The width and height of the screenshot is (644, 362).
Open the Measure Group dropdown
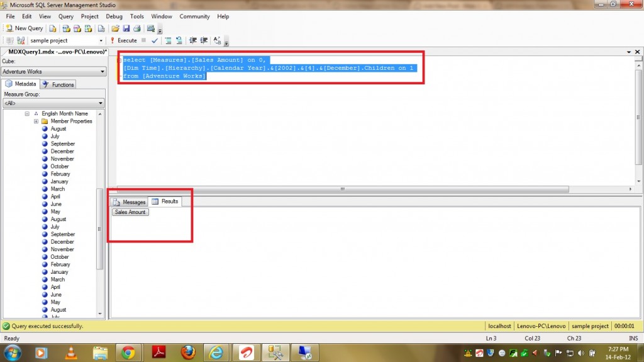[53, 103]
